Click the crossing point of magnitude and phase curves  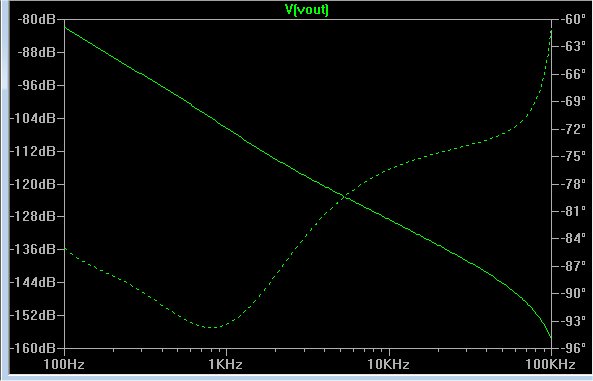(x=343, y=196)
